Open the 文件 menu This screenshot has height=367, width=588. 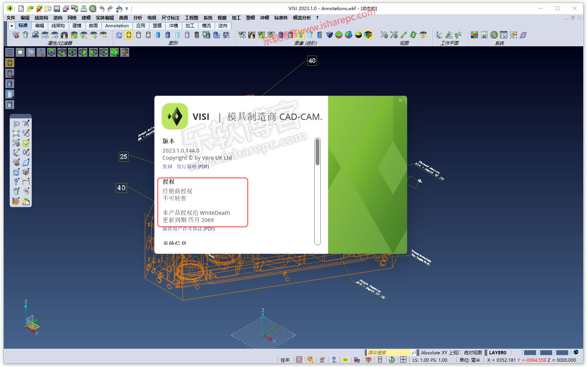11,18
